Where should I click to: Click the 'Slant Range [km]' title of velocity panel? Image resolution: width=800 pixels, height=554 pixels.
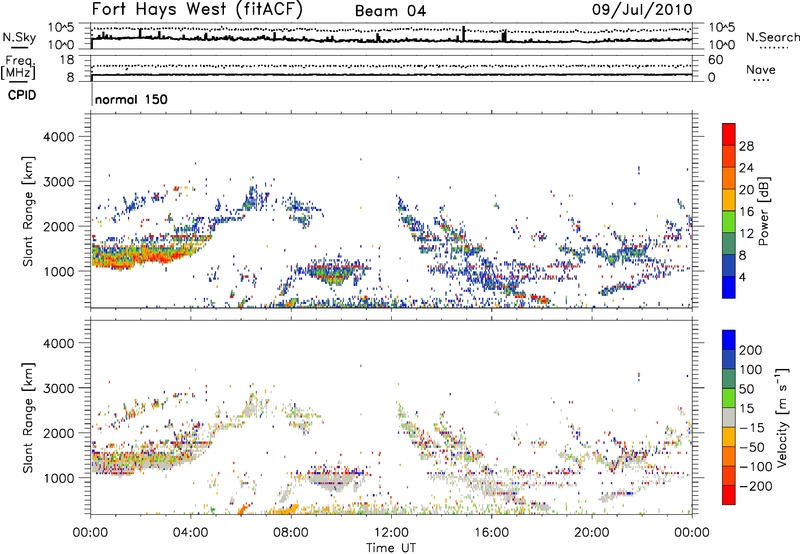tap(28, 418)
